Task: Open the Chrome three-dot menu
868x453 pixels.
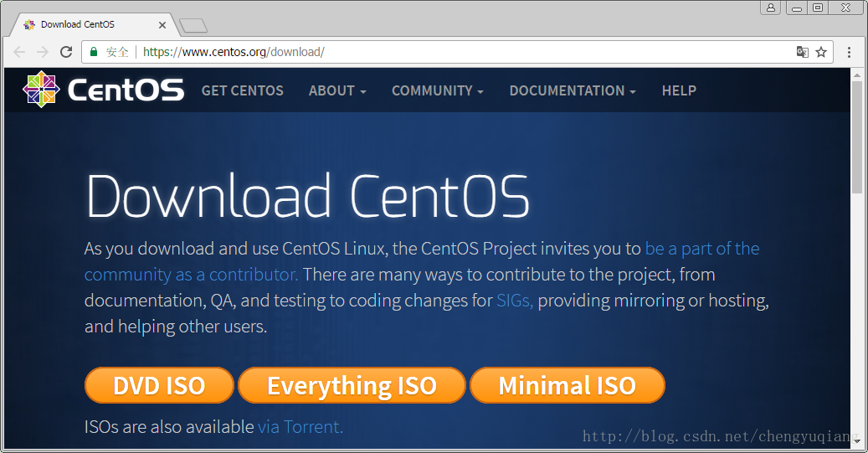Action: 849,52
